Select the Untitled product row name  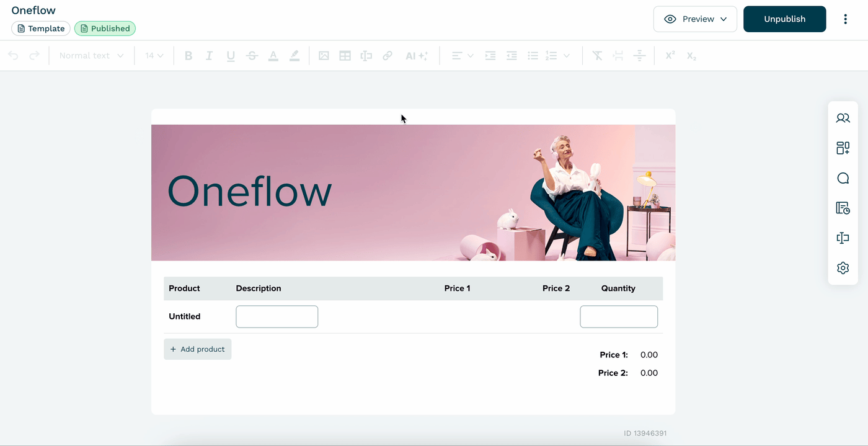[185, 316]
